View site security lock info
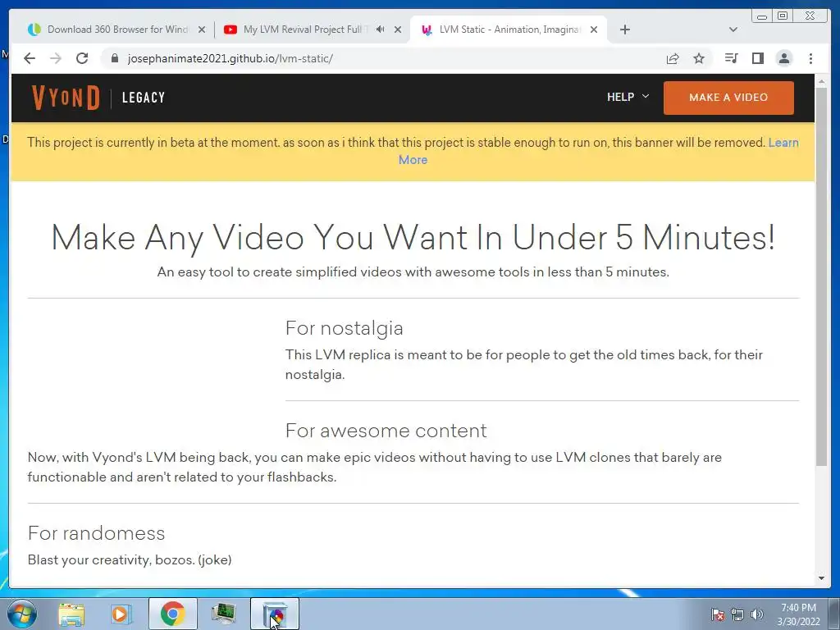 point(114,58)
